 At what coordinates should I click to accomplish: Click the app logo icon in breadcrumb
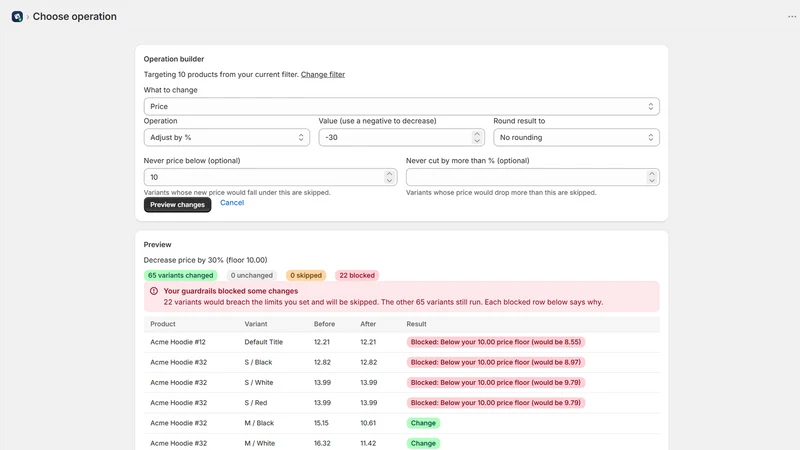pyautogui.click(x=17, y=16)
